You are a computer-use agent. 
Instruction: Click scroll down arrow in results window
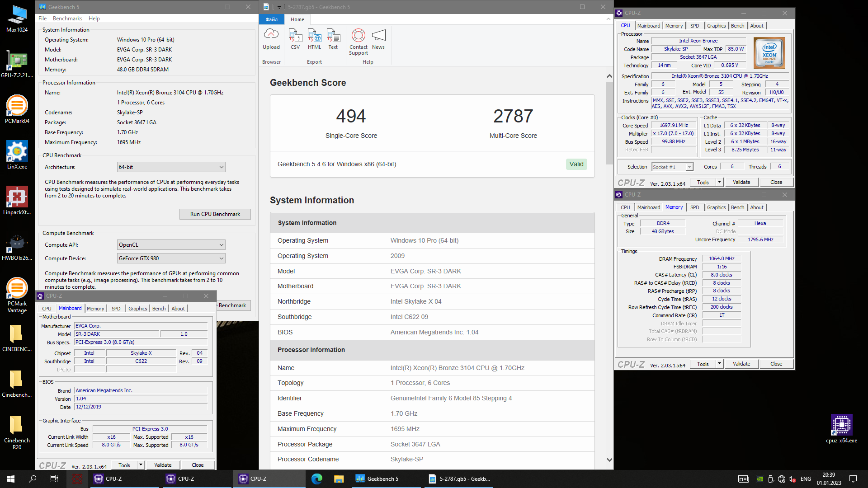pos(609,460)
